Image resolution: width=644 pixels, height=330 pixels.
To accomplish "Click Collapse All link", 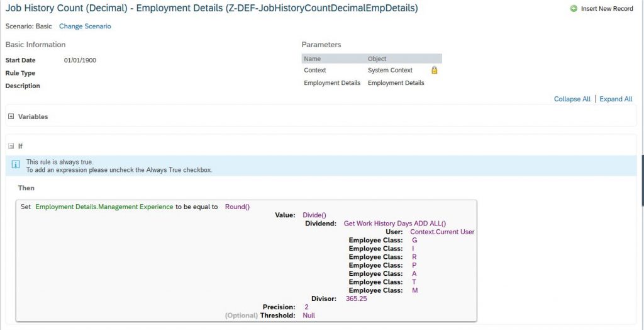I will pyautogui.click(x=572, y=99).
